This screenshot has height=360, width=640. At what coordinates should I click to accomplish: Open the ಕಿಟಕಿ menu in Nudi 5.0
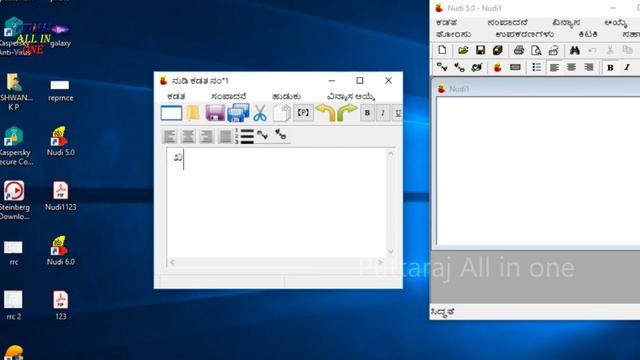[588, 34]
